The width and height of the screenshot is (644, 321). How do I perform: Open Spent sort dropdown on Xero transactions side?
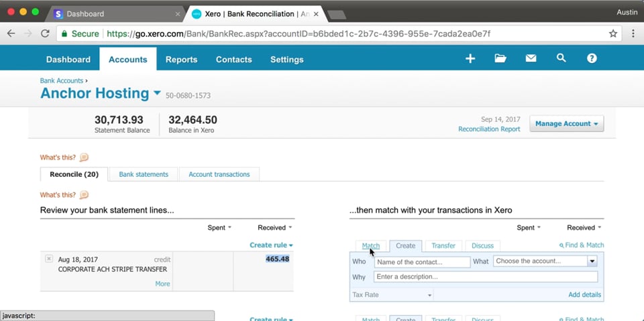click(x=529, y=227)
